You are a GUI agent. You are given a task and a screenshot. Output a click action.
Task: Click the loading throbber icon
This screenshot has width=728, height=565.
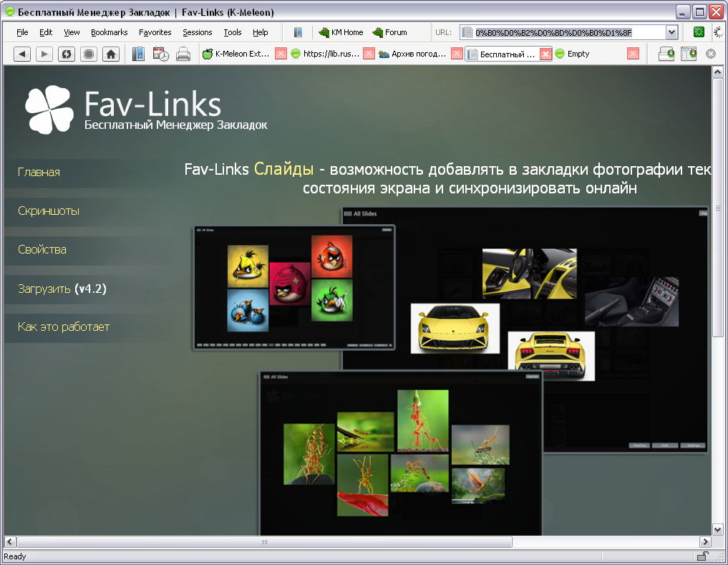[x=719, y=32]
